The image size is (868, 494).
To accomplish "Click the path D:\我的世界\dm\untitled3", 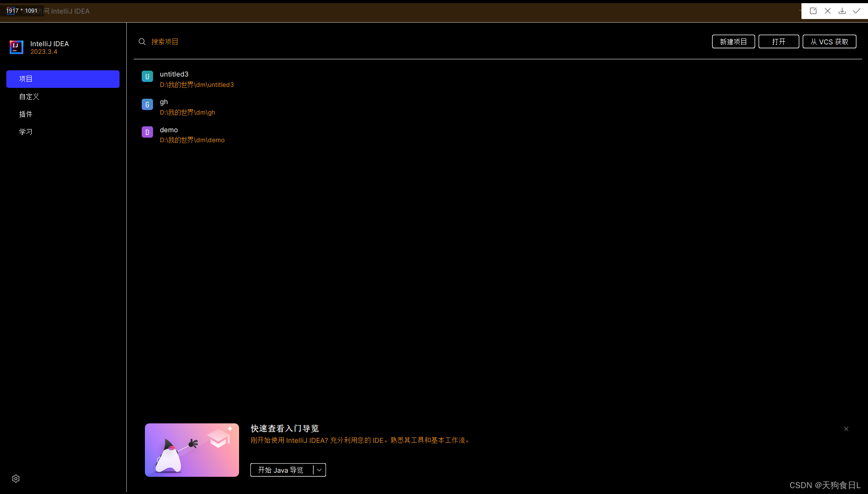I will [x=197, y=85].
